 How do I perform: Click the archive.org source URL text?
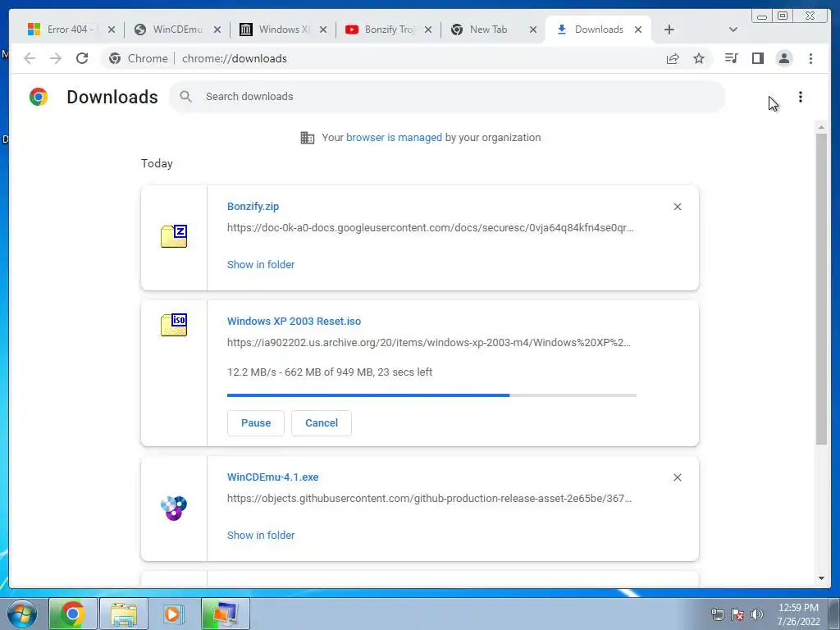428,342
